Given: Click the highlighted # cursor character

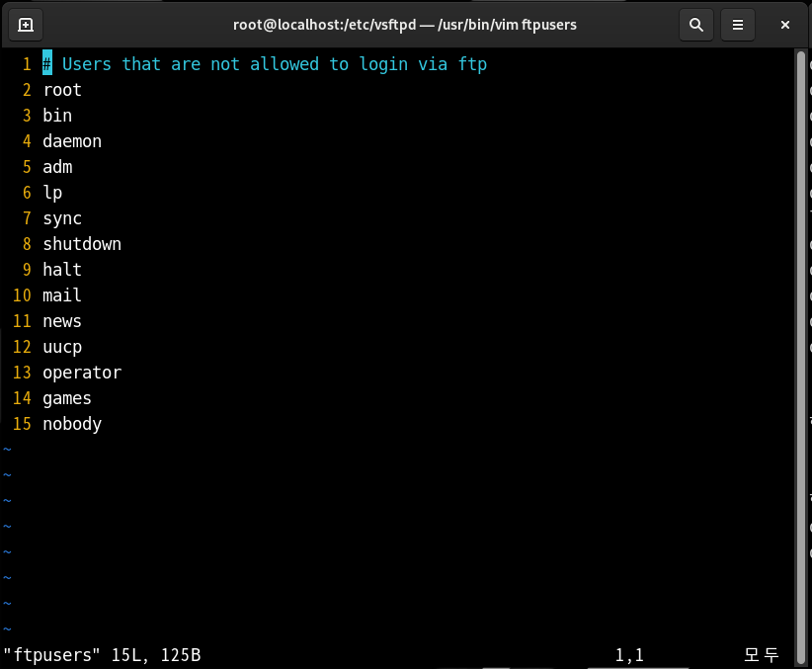Looking at the screenshot, I should [x=47, y=63].
